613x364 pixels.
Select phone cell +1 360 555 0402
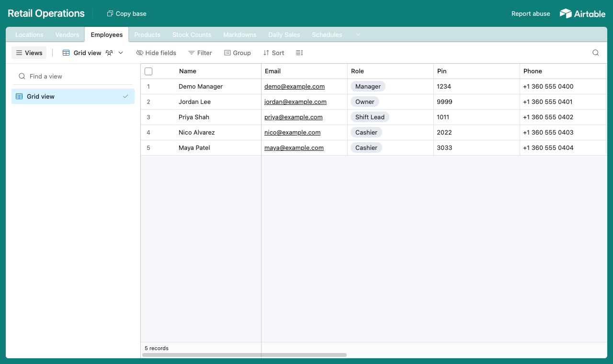(563, 117)
